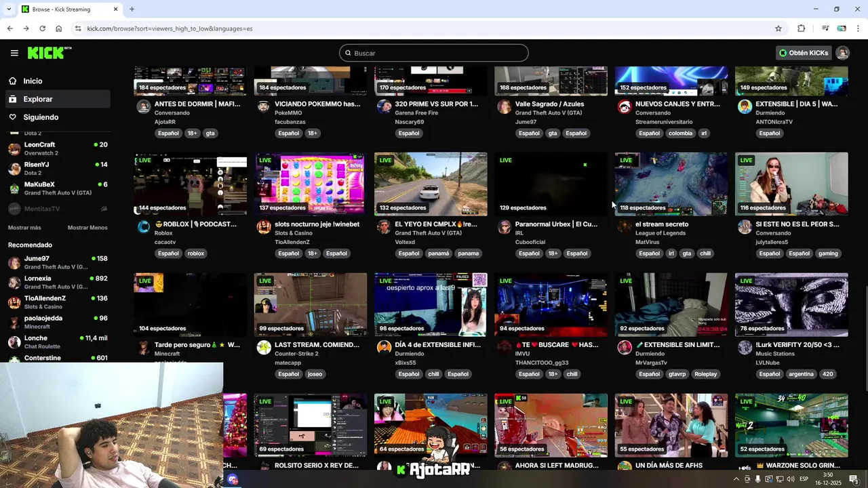Open slots nocturno stream thumbnail
868x488 pixels.
(x=311, y=184)
